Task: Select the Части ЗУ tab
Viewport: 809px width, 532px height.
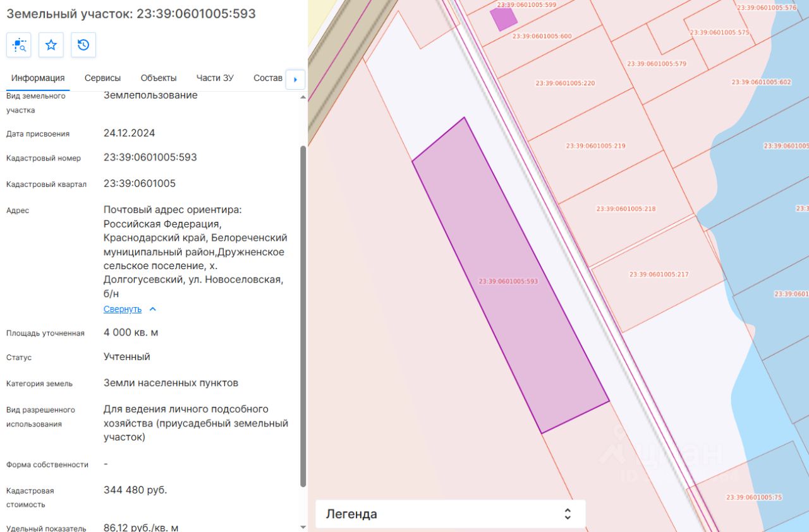Action: tap(215, 78)
